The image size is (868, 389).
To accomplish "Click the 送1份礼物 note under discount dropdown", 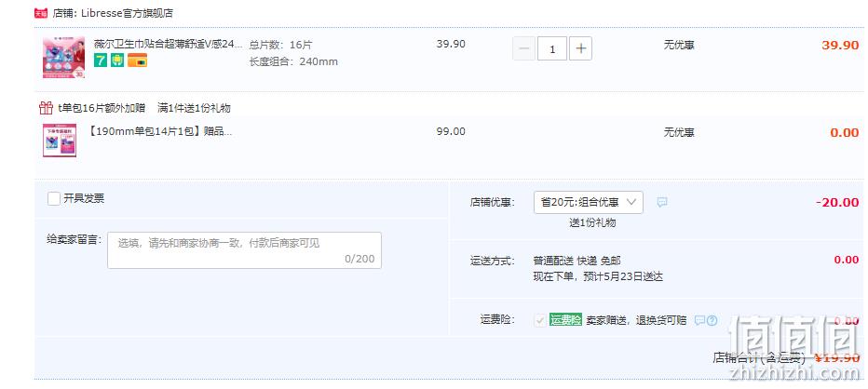I will pyautogui.click(x=592, y=222).
